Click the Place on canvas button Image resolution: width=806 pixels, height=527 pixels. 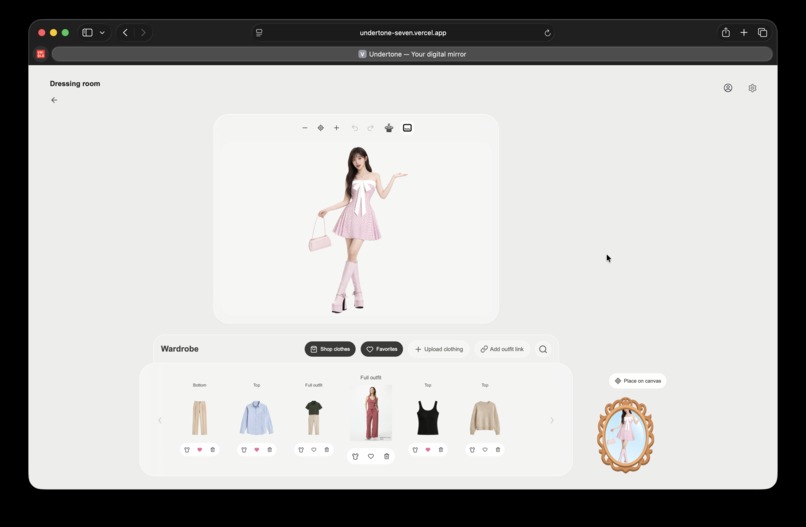tap(638, 381)
